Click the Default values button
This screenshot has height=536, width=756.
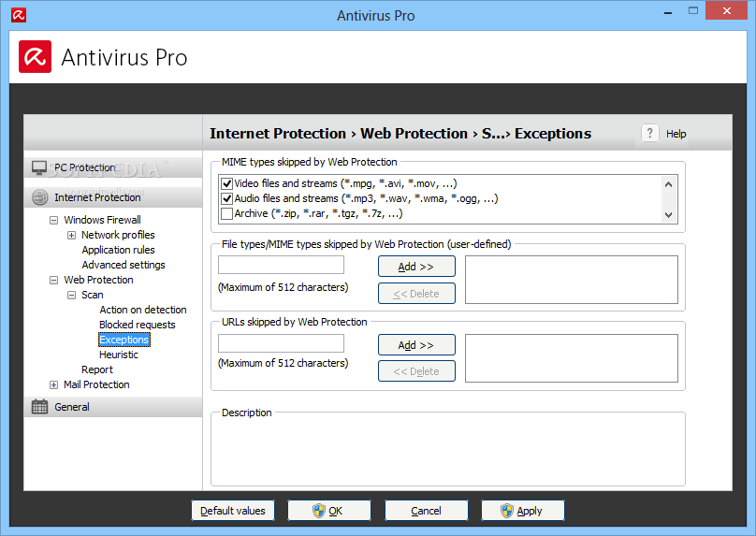[233, 511]
